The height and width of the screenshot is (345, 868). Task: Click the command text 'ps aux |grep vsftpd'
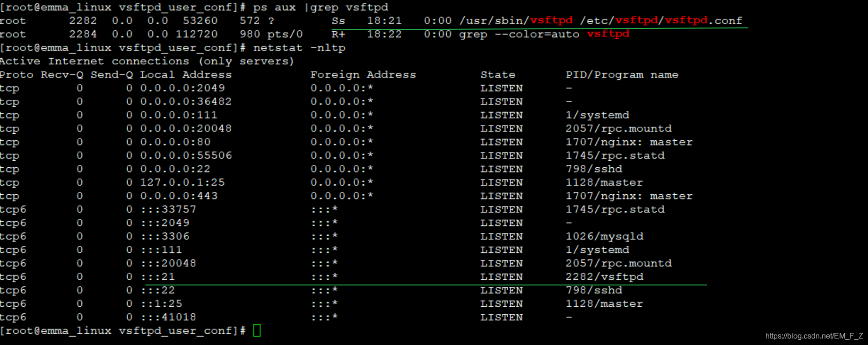click(321, 8)
